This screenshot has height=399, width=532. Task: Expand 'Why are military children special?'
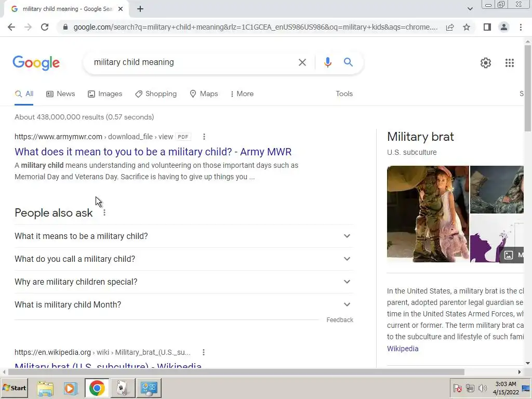[183, 282]
